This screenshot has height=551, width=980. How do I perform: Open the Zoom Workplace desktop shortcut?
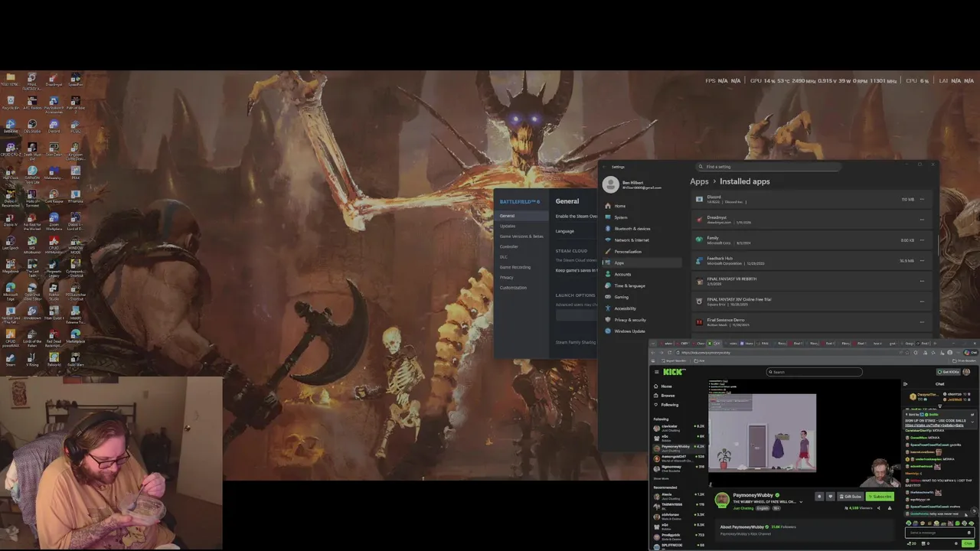click(54, 219)
